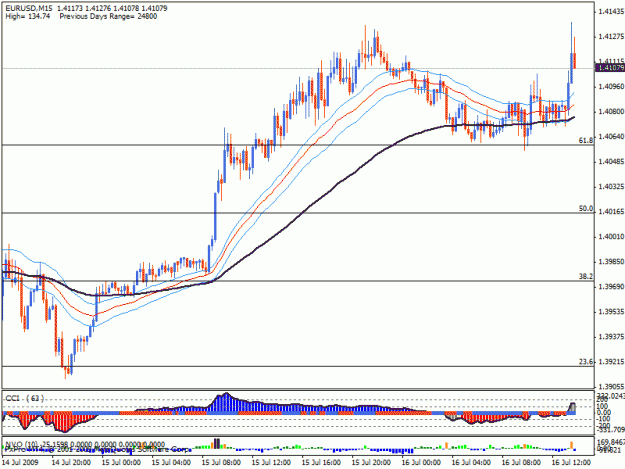The height and width of the screenshot is (469, 625).
Task: Click the 1.40800 price axis label
Action: point(611,112)
